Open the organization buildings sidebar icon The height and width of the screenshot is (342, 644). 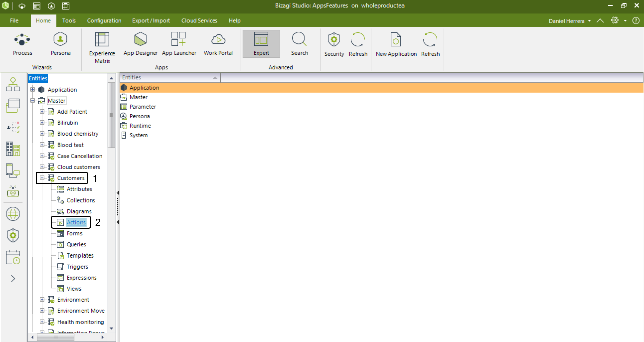[x=13, y=149]
